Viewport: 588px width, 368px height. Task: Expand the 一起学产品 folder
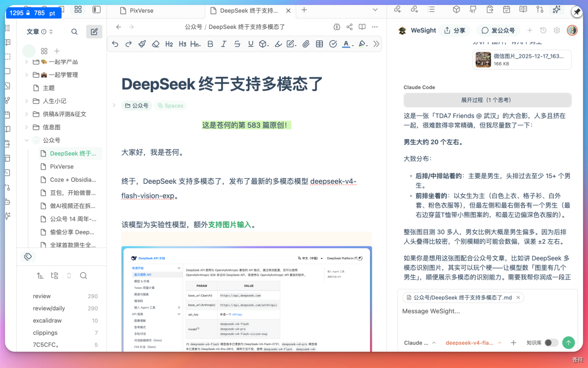click(x=26, y=62)
